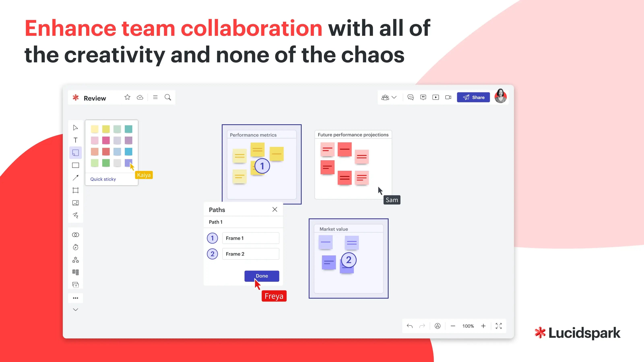This screenshot has height=362, width=644.
Task: Click Done to confirm Paths
Action: tap(262, 276)
